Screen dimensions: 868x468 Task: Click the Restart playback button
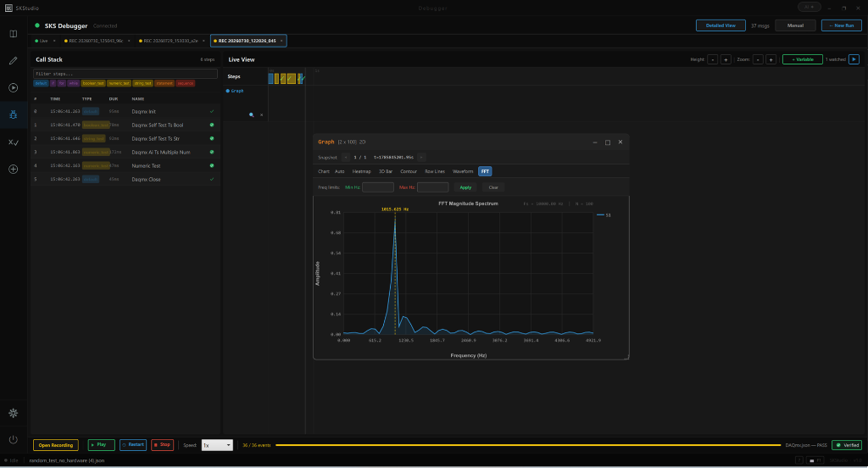click(133, 445)
